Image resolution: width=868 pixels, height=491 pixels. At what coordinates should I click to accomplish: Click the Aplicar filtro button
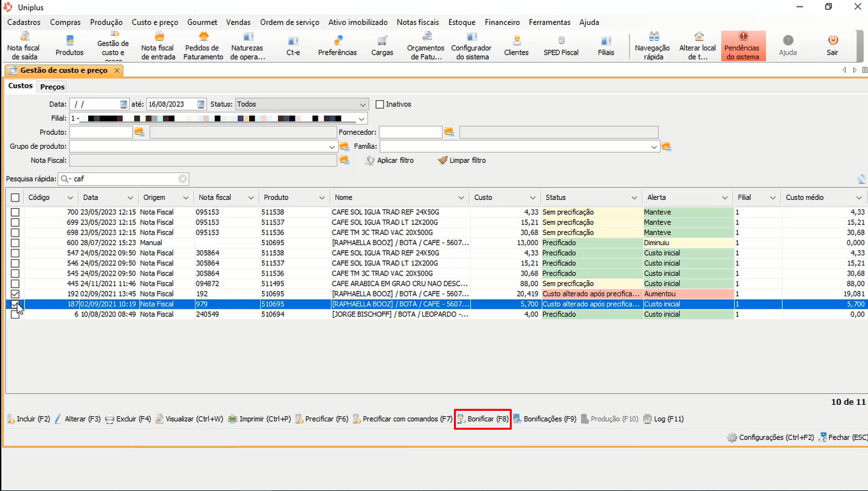click(389, 160)
